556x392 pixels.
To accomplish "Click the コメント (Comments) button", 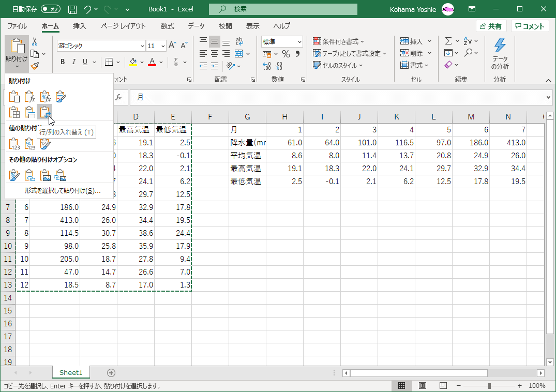I will 530,26.
